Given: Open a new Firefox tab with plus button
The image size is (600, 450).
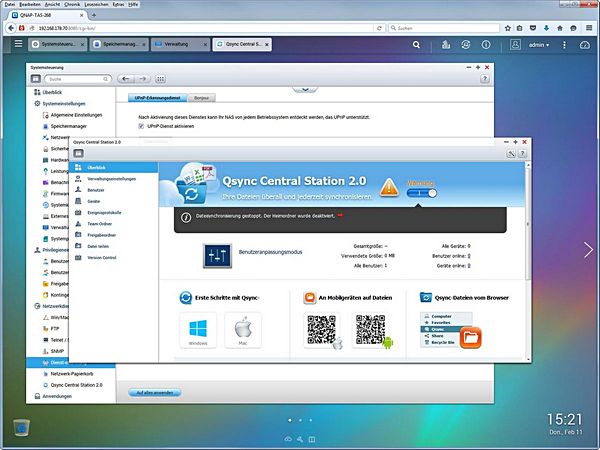Looking at the screenshot, I should [94, 15].
